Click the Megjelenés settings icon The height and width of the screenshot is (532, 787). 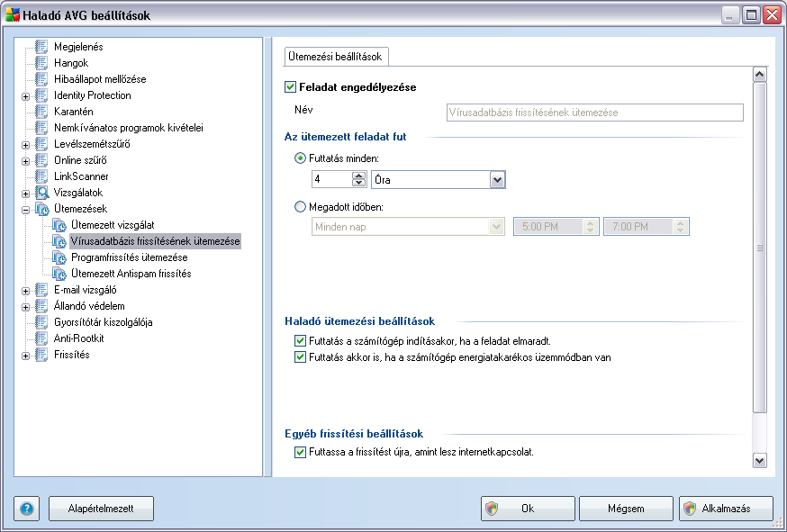(x=41, y=47)
